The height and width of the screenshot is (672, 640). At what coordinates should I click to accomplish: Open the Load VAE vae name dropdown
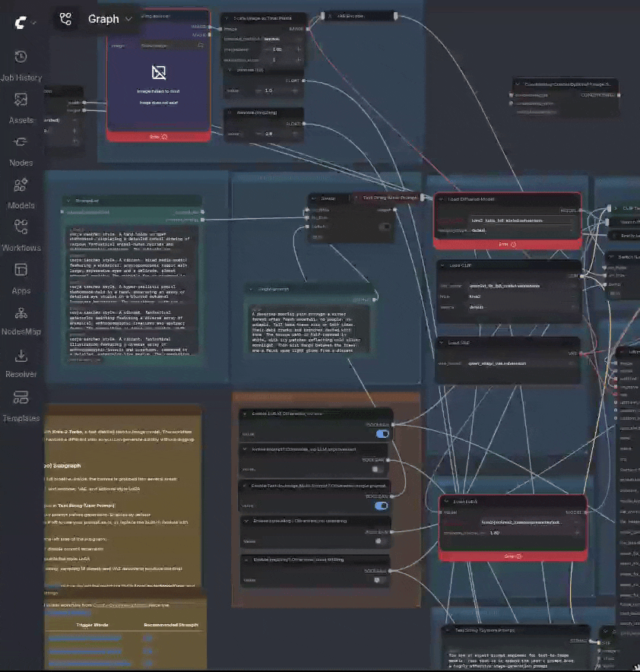point(521,363)
